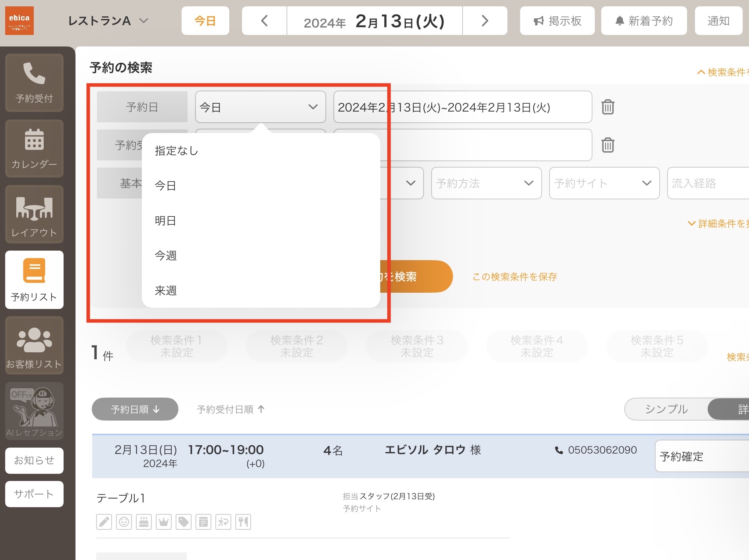This screenshot has width=749, height=560.
Task: Delete the 予約日 search condition row
Action: click(x=608, y=107)
